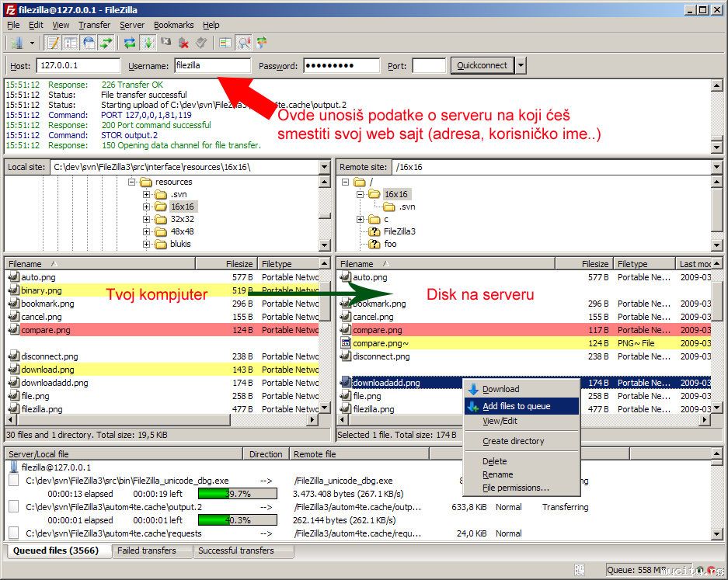Select remote compare.png~ file icon
Viewport: 728px width, 580px height.
[346, 343]
